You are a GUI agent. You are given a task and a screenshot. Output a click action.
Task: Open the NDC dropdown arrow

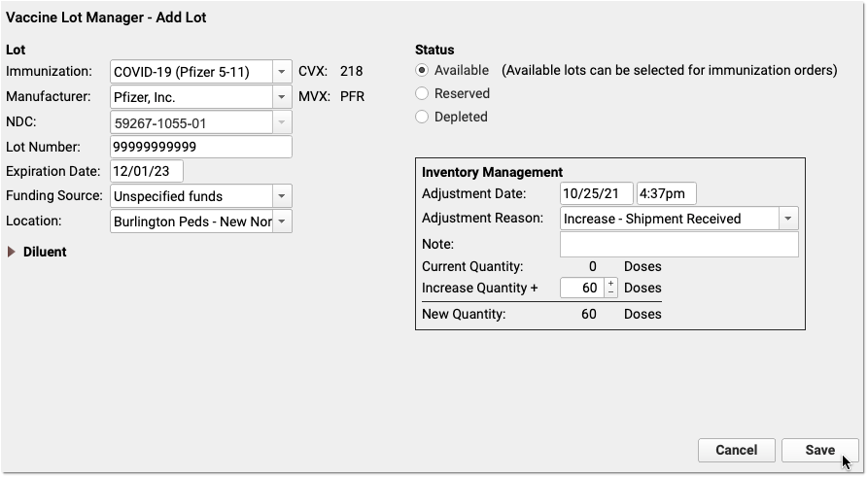282,122
